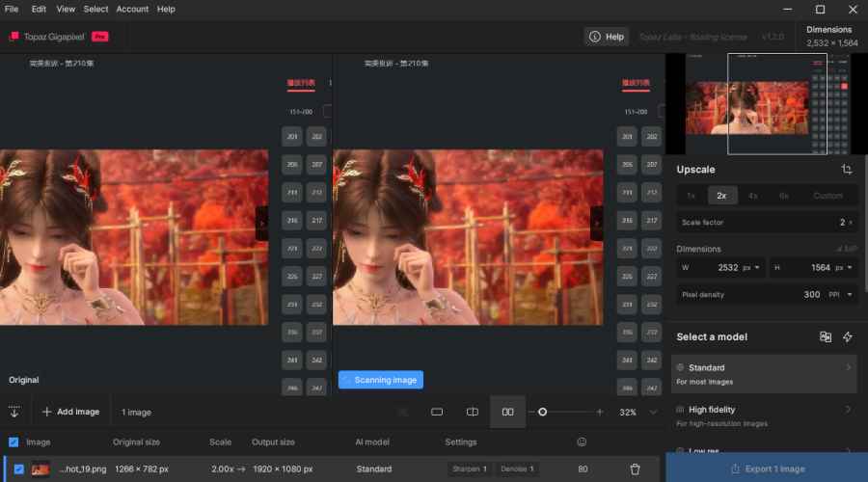Open the Account menu
Screen dimensions: 868x482
(132, 9)
